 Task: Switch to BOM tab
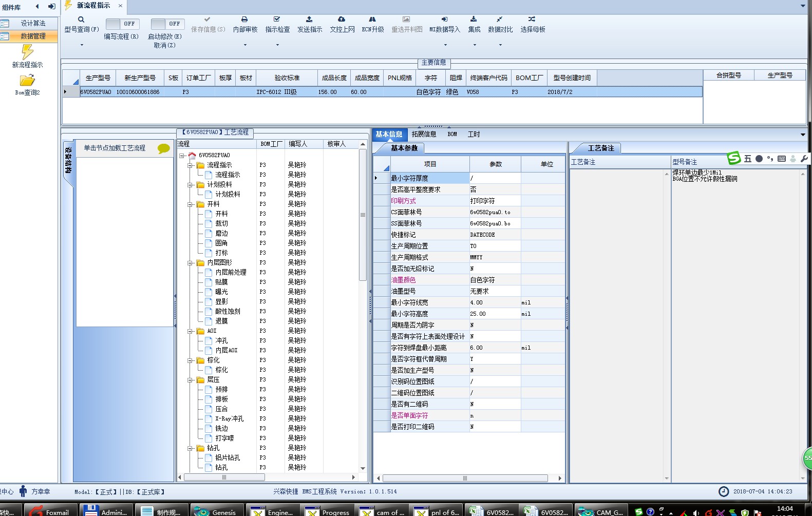point(452,134)
